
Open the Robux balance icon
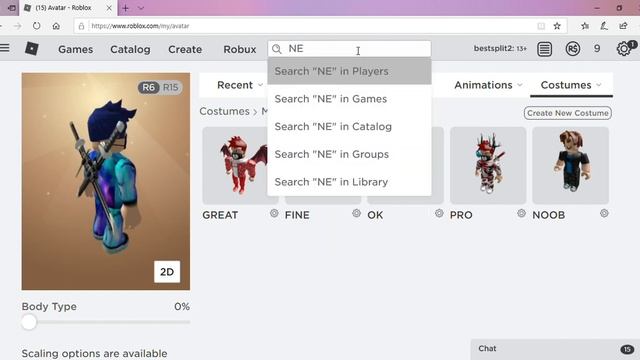(x=573, y=49)
